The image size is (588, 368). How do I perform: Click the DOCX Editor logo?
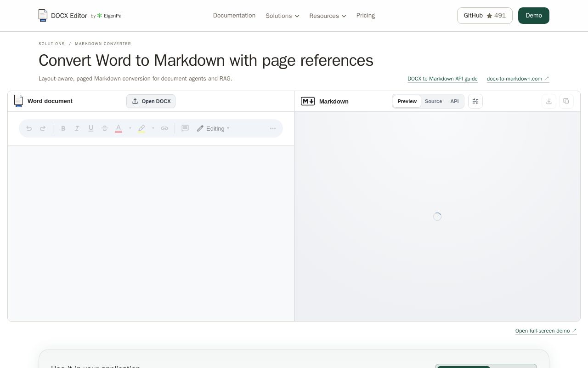click(62, 16)
